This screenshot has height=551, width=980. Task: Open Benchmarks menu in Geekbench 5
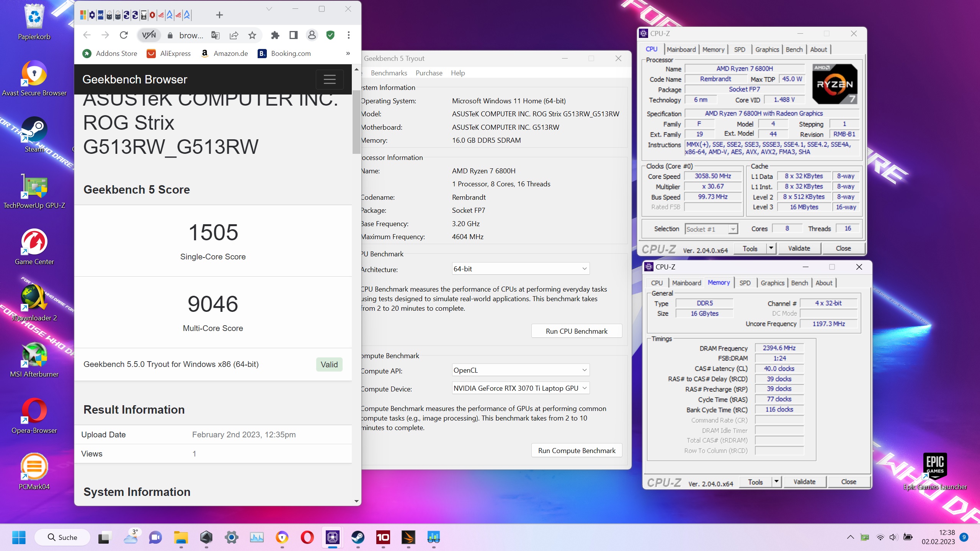(389, 73)
